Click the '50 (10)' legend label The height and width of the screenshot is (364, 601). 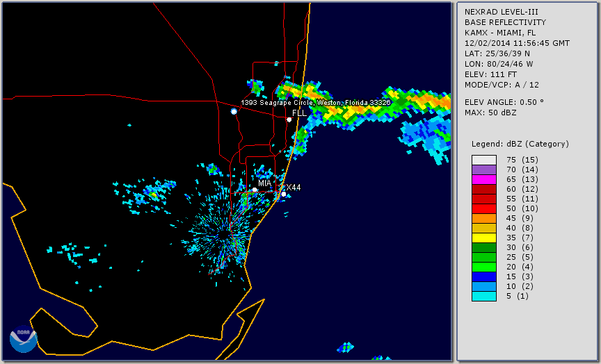(x=522, y=208)
